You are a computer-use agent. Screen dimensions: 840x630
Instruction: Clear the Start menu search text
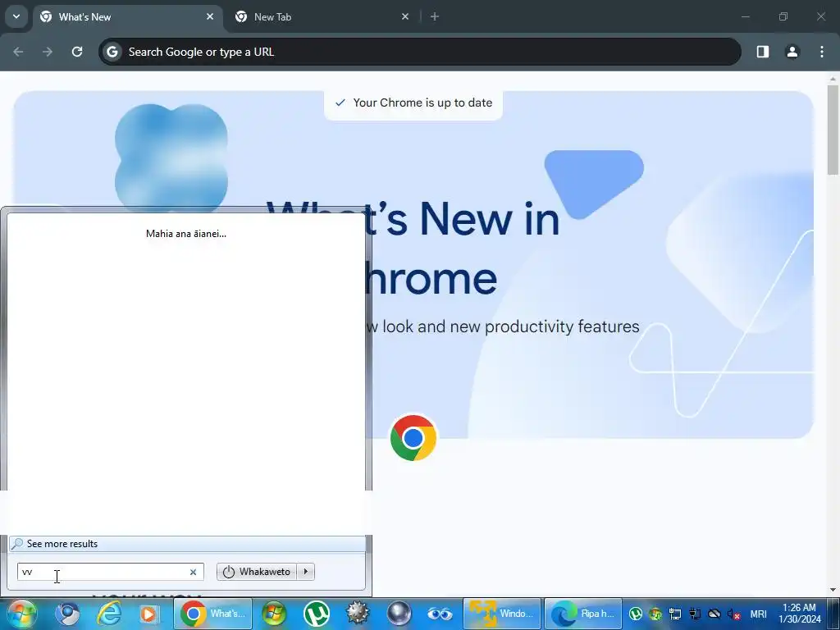tap(193, 572)
